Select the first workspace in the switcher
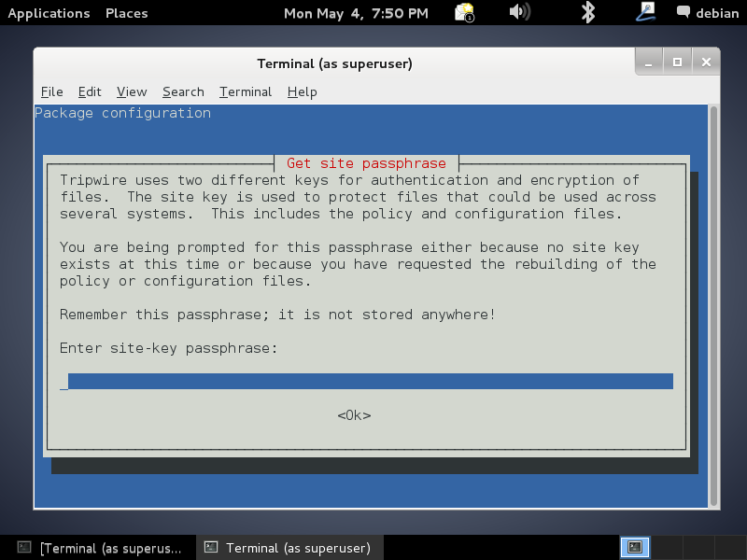The width and height of the screenshot is (747, 560). coord(635,547)
